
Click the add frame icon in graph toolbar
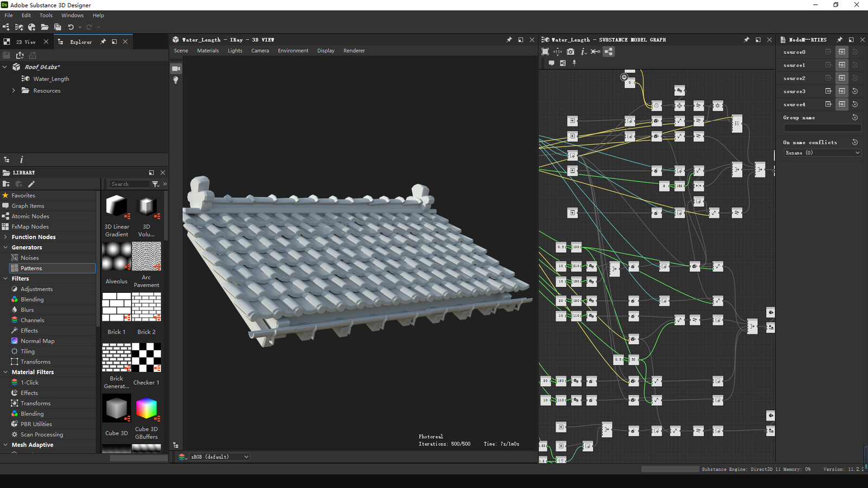pyautogui.click(x=563, y=63)
